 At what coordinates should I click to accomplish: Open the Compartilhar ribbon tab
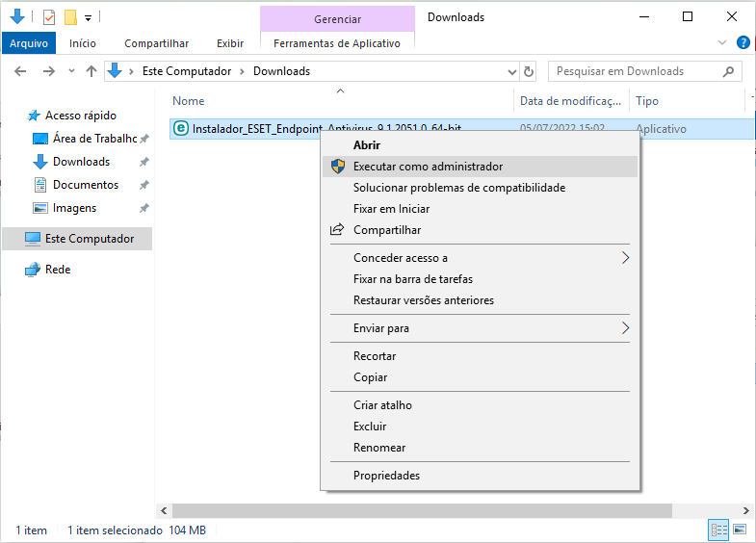[x=156, y=43]
